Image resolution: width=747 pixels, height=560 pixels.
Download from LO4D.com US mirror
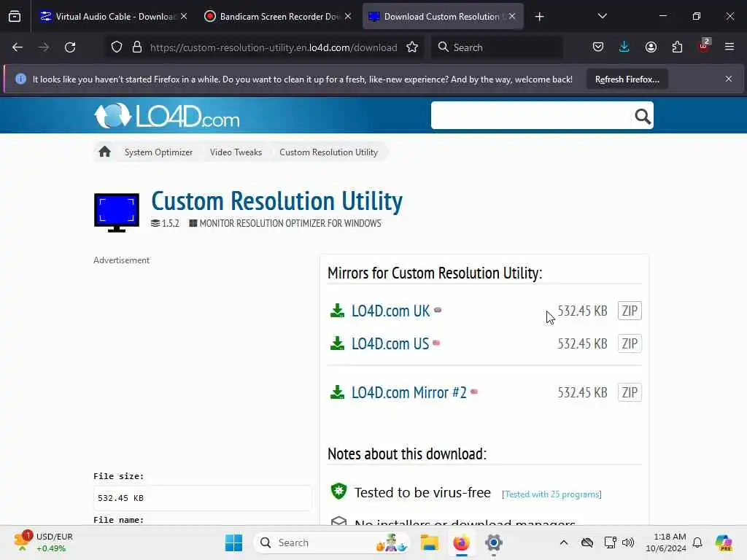pyautogui.click(x=390, y=344)
